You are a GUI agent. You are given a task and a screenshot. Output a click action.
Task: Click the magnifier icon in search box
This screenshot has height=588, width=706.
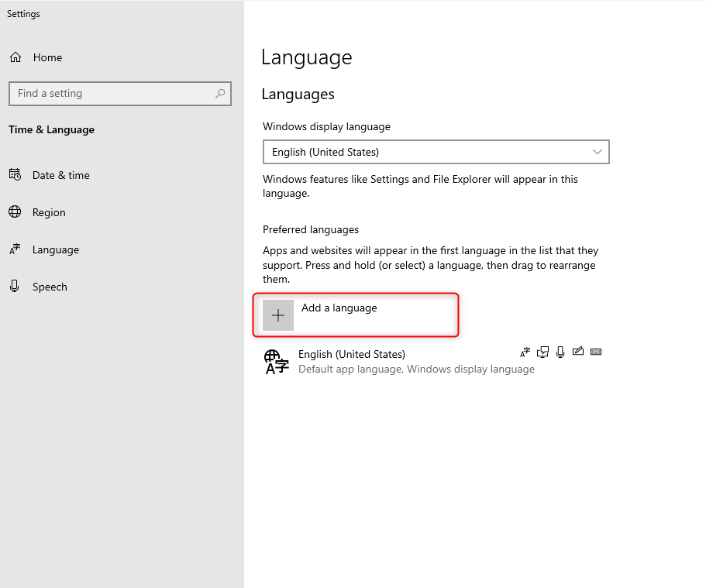pyautogui.click(x=220, y=93)
